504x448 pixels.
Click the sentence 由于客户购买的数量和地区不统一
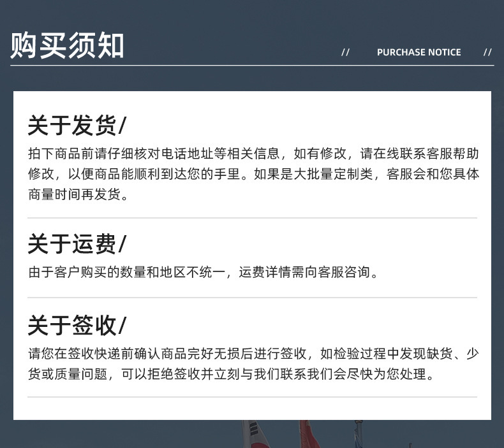coord(203,272)
